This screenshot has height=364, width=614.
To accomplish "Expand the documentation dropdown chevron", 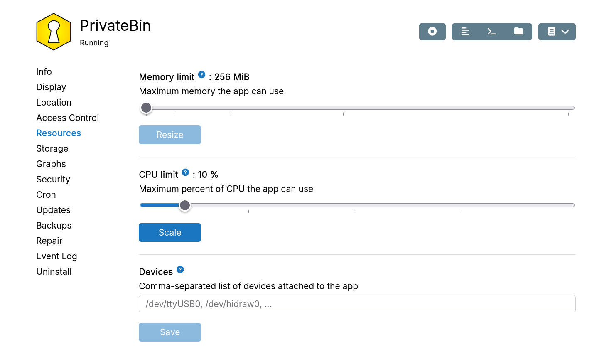I will pos(566,31).
